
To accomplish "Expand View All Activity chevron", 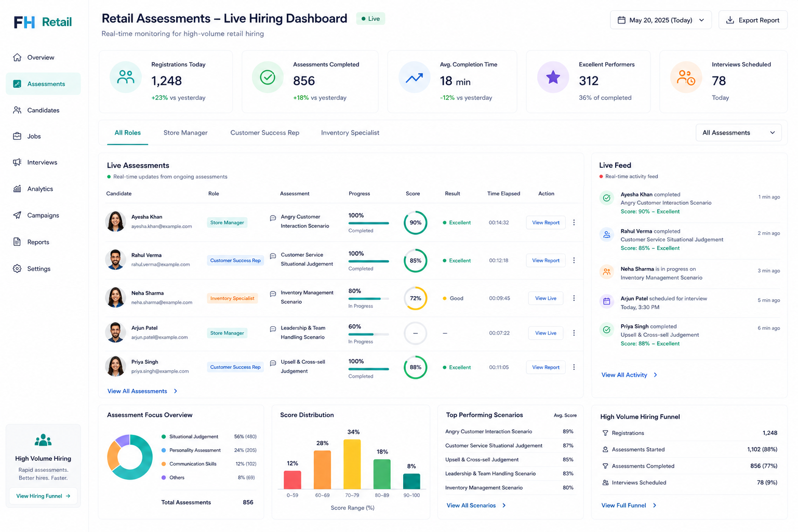I will tap(655, 375).
